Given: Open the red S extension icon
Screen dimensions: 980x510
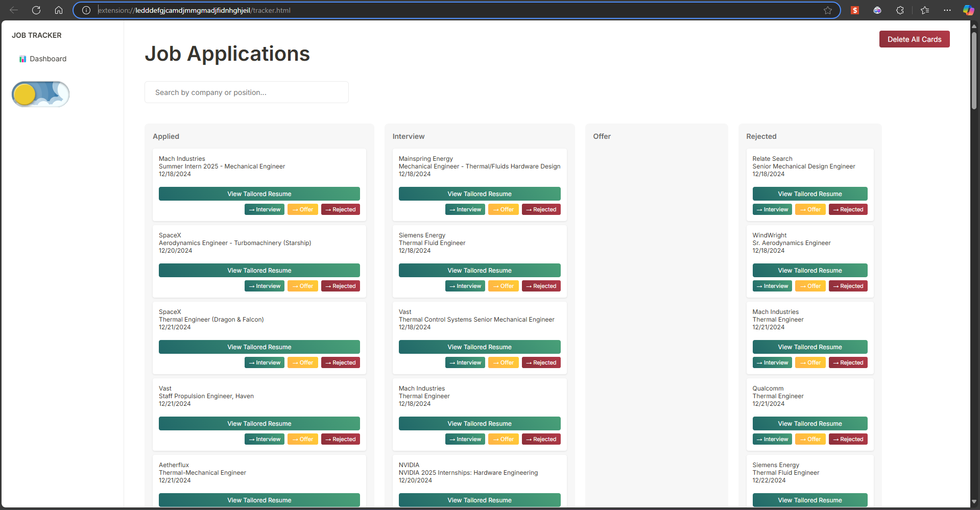Looking at the screenshot, I should [x=855, y=10].
